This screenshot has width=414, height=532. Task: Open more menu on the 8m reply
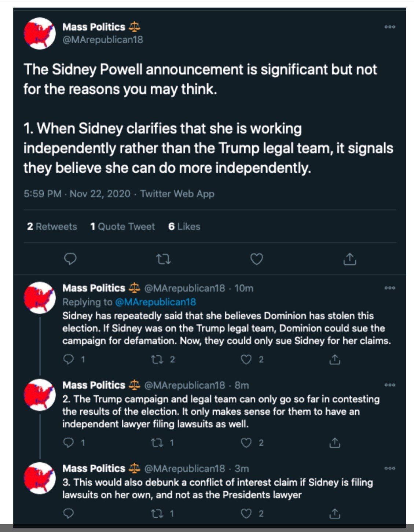click(x=389, y=385)
